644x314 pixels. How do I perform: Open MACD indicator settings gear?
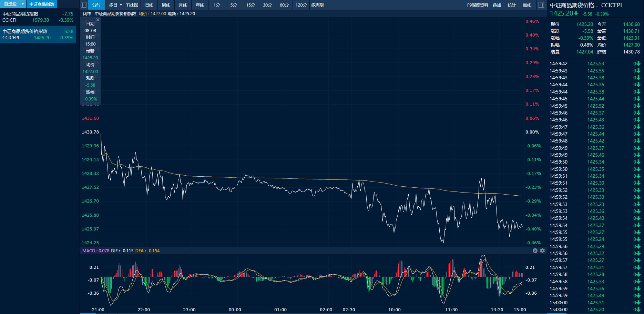542,251
